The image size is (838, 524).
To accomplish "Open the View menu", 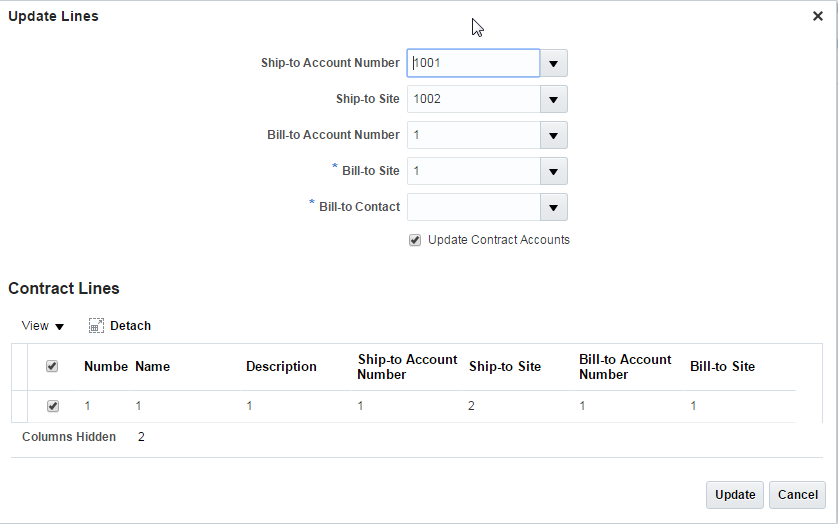I will pos(43,326).
